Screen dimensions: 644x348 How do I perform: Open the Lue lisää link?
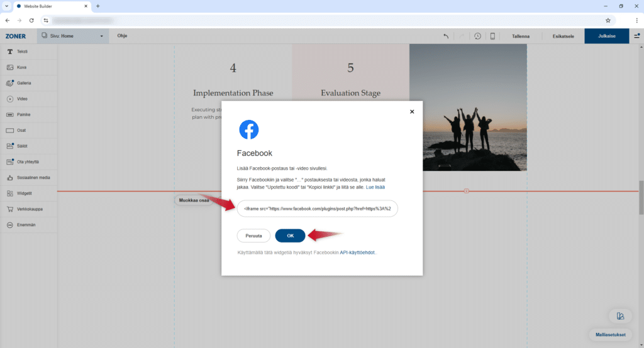(375, 187)
